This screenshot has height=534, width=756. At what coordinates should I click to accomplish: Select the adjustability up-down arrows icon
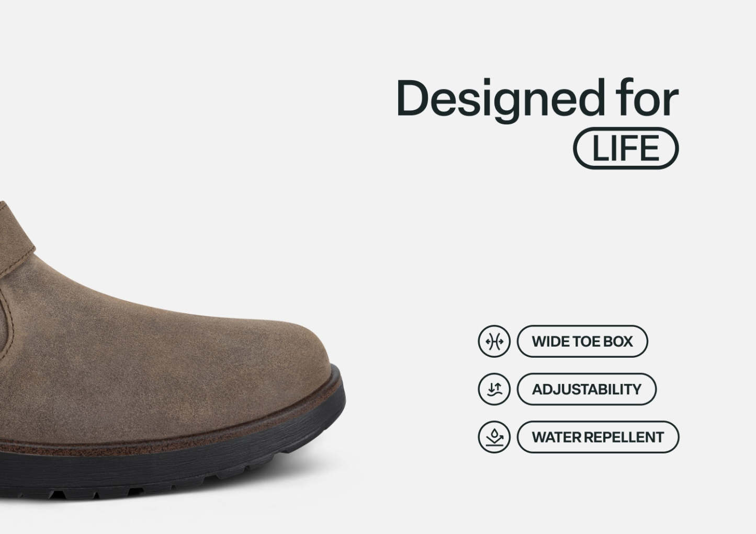pos(494,389)
